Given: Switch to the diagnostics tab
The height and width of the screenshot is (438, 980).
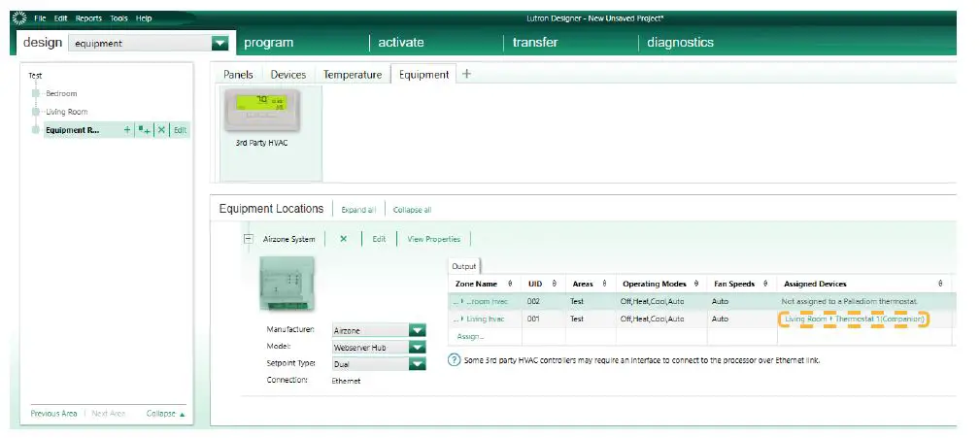Looking at the screenshot, I should coord(680,43).
